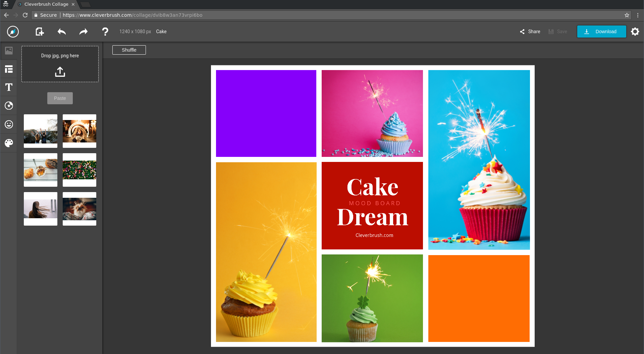
Task: Click the upload drop zone area
Action: [60, 64]
